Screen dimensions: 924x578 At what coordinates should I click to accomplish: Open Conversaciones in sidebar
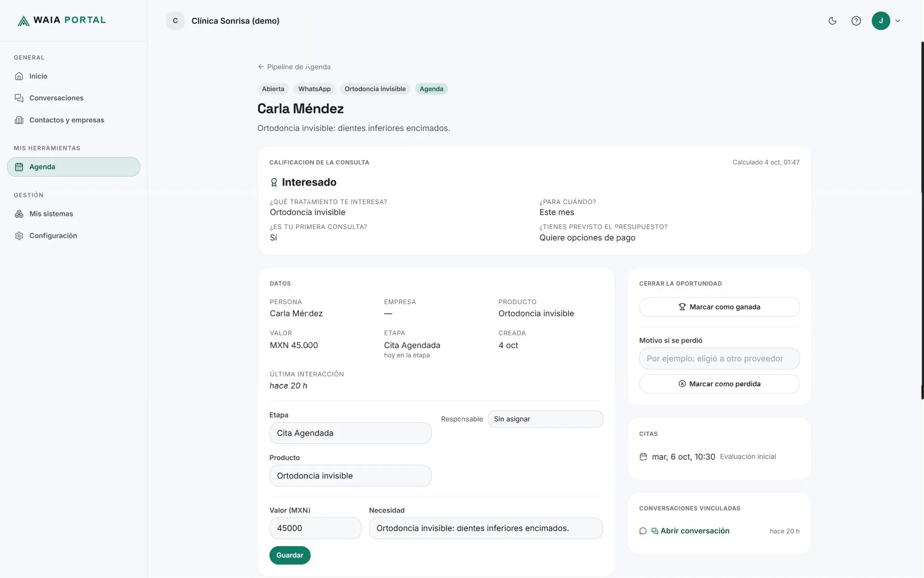tap(73, 98)
